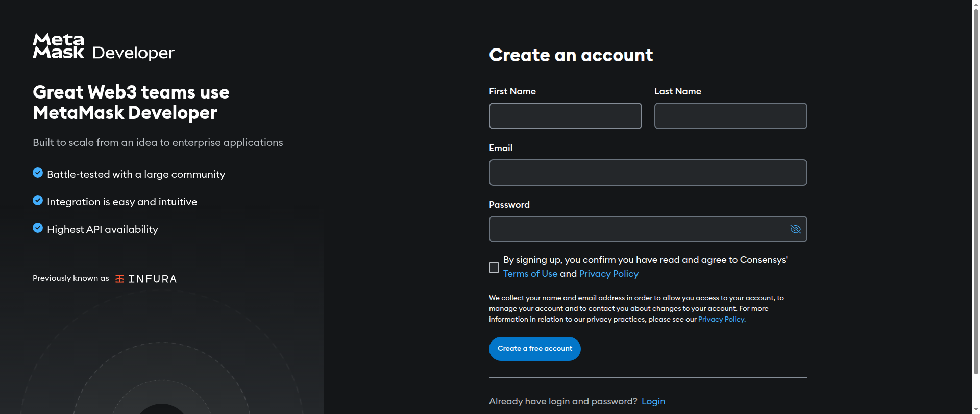Follow the Privacy Policy link ending the privacy paragraph
980x414 pixels.
click(722, 320)
